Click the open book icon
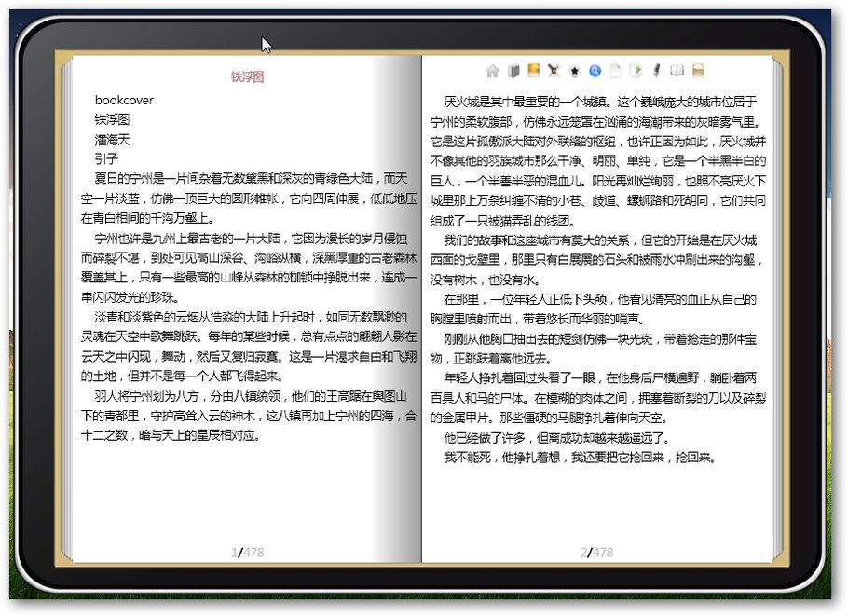 [x=677, y=71]
